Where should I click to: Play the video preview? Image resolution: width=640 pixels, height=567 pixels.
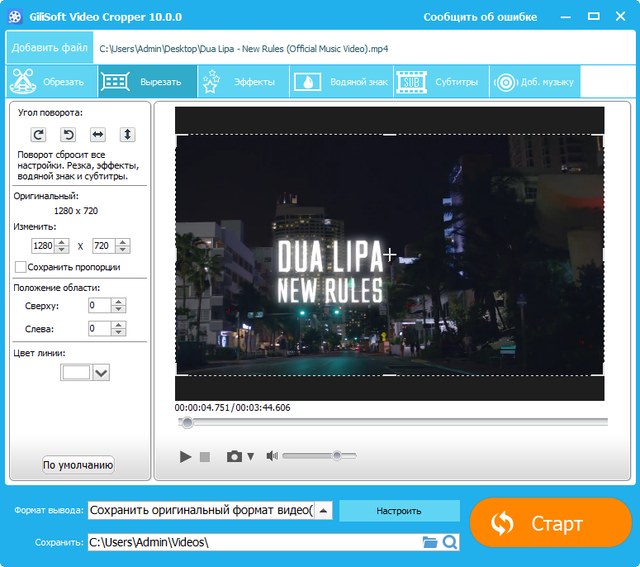point(185,456)
